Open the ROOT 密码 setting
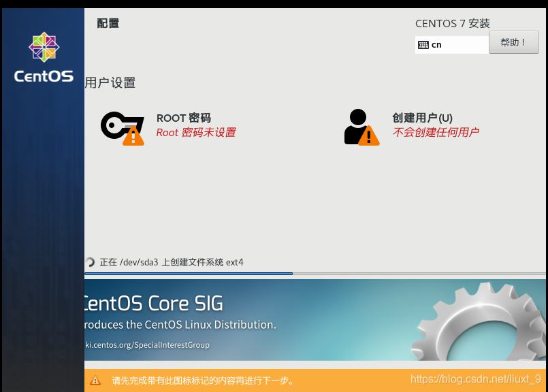This screenshot has width=548, height=392. [x=168, y=128]
